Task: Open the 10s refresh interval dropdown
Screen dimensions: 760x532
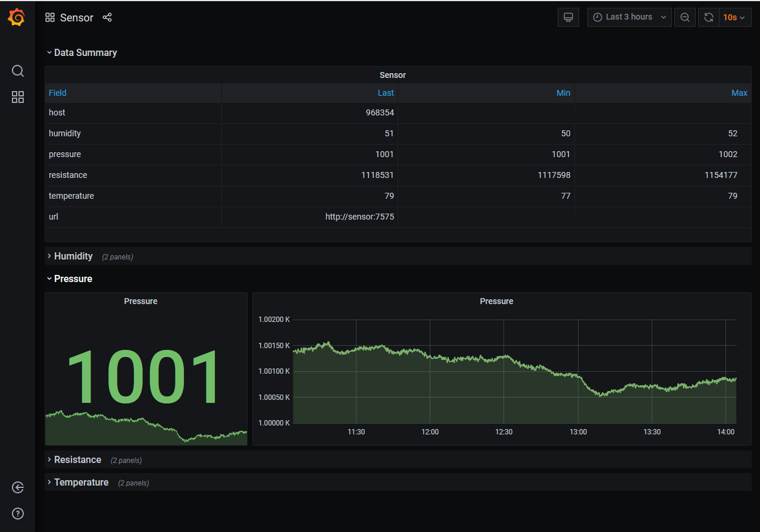Action: click(x=734, y=17)
